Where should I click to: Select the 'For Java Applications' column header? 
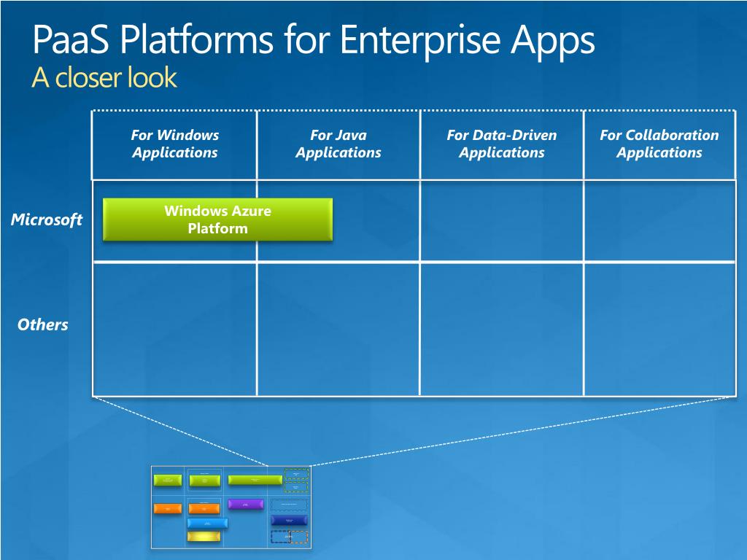click(x=338, y=144)
